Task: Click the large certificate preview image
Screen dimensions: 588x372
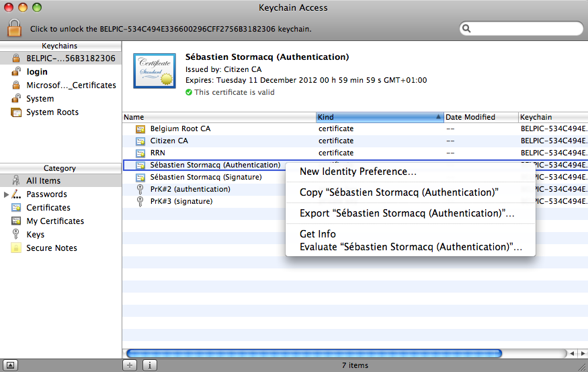Action: [x=155, y=71]
